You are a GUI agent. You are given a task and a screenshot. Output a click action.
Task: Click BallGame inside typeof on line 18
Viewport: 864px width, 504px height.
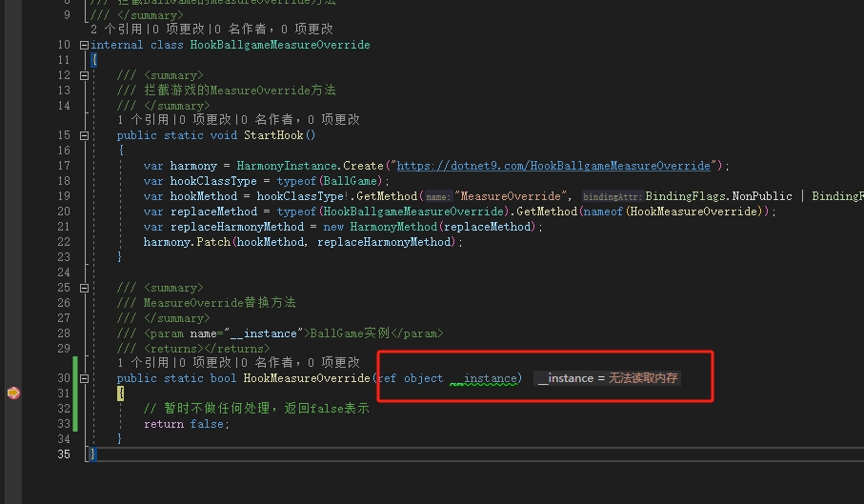point(350,181)
